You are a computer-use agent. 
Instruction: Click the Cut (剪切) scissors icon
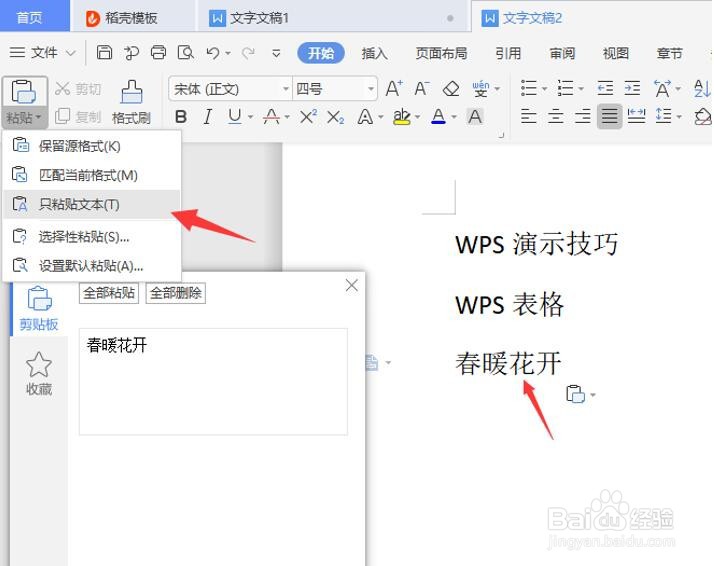pyautogui.click(x=62, y=88)
